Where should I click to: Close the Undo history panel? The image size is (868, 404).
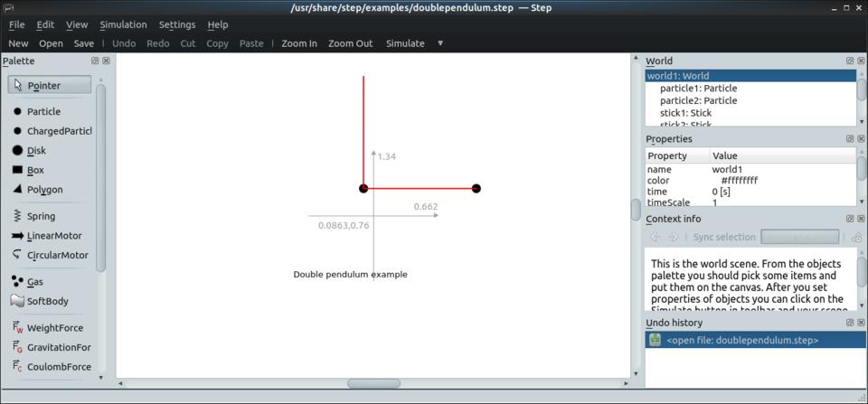pyautogui.click(x=861, y=323)
